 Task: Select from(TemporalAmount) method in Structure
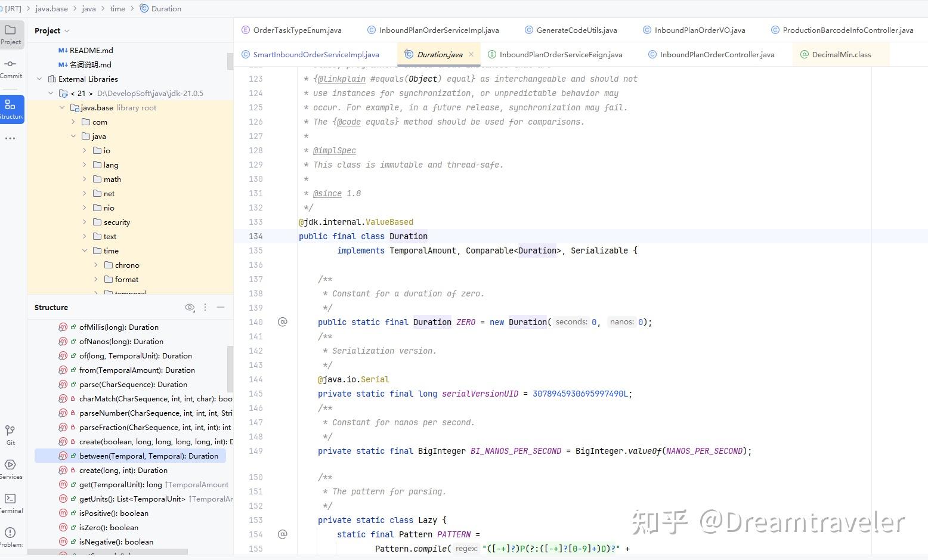(137, 370)
